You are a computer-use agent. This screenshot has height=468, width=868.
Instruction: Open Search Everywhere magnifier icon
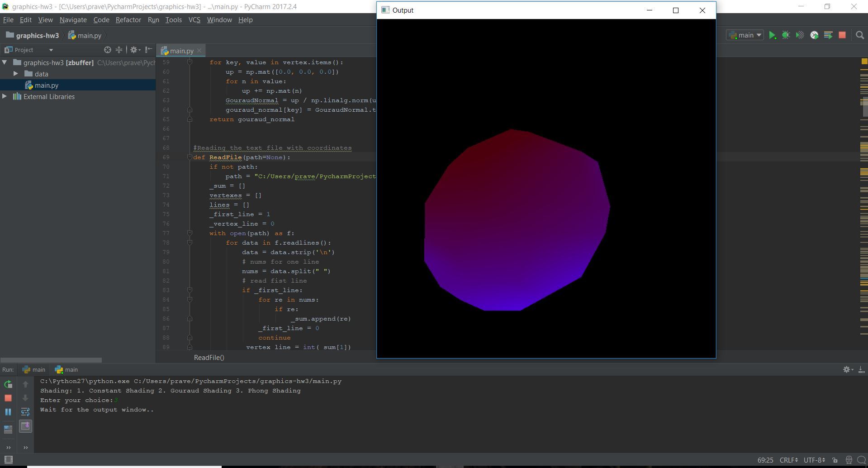pyautogui.click(x=860, y=35)
